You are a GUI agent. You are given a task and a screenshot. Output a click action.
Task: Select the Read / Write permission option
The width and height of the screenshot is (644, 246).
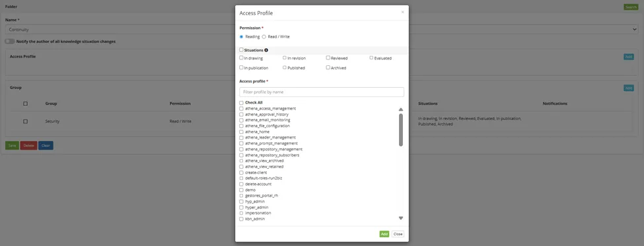click(264, 36)
